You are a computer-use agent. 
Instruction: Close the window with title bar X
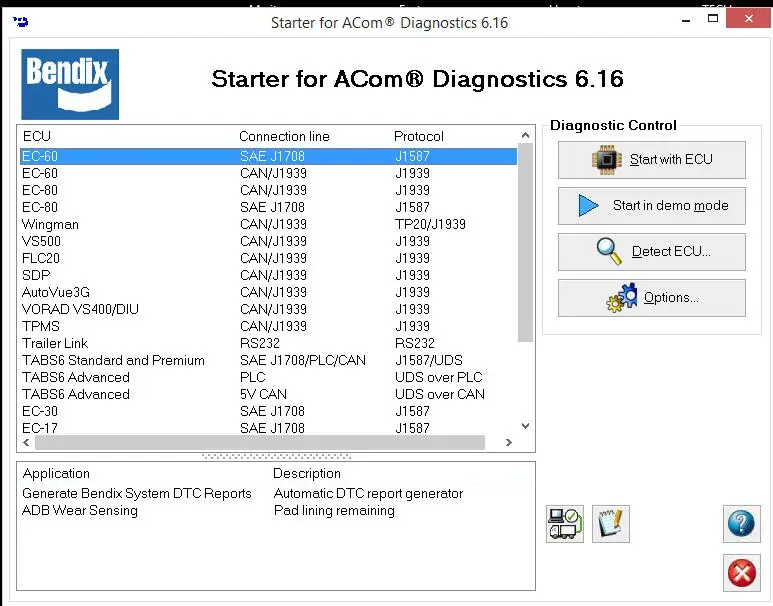pos(748,19)
